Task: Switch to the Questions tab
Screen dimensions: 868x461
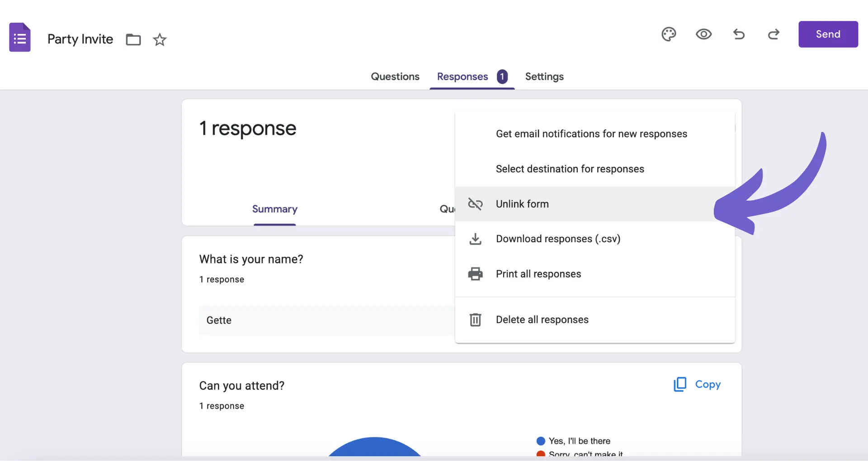Action: tap(395, 76)
